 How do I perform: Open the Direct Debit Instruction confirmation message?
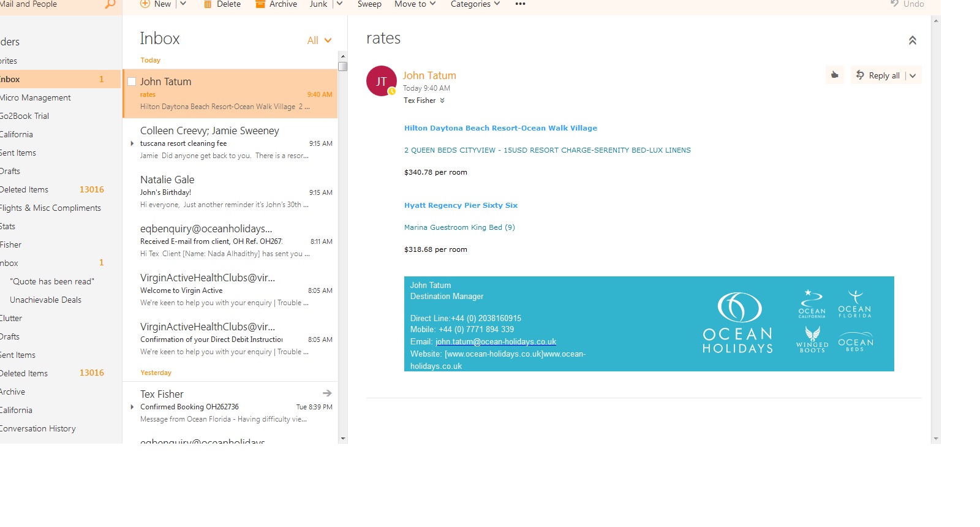pos(230,338)
